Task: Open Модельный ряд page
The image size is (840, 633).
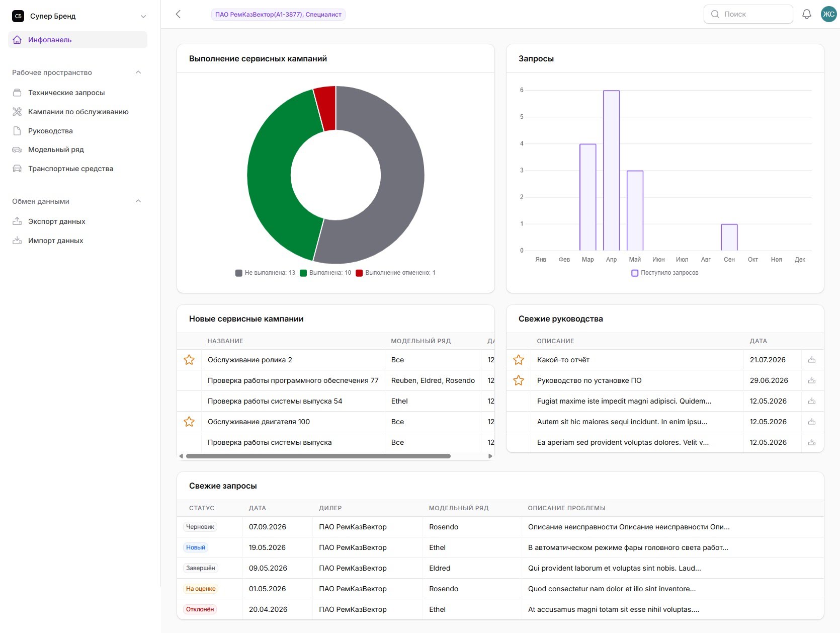Action: 77,149
